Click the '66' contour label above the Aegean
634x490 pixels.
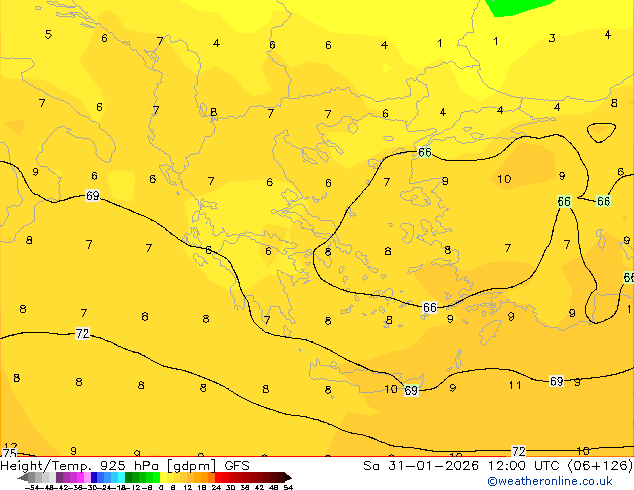pyautogui.click(x=425, y=152)
